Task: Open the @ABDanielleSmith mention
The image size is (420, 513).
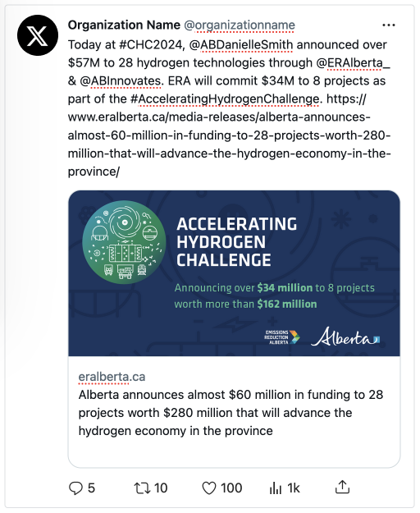Action: (241, 45)
